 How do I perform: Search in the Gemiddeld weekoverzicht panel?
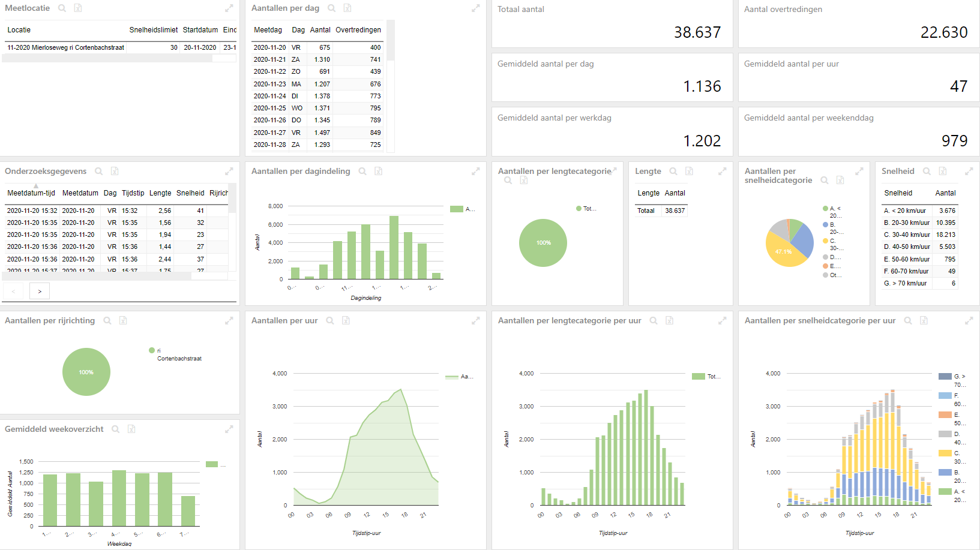click(115, 429)
